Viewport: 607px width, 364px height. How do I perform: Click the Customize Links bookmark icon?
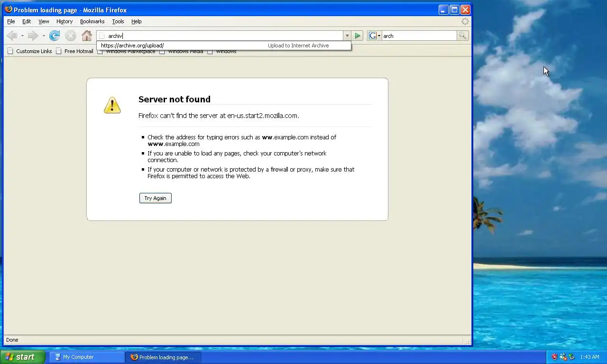tap(10, 51)
